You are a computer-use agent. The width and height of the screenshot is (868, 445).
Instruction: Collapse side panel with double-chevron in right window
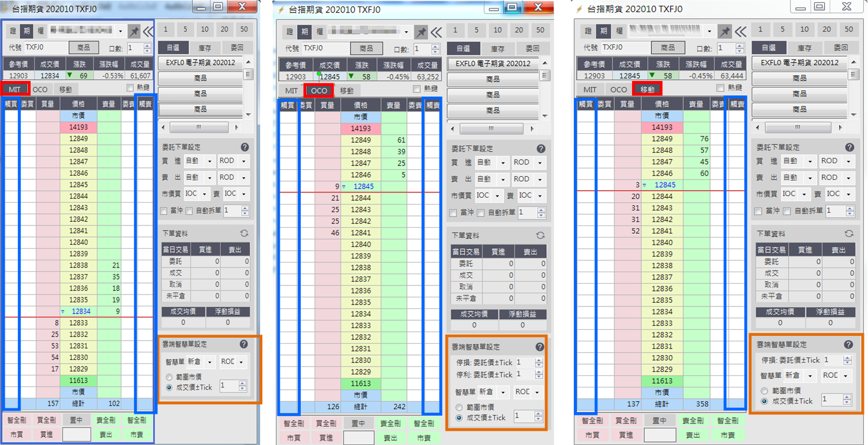[741, 31]
